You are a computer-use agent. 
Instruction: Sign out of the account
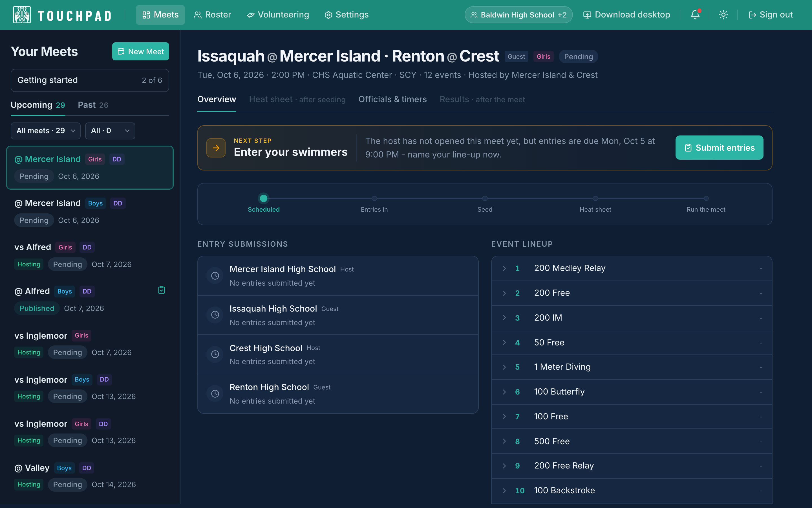click(x=770, y=15)
